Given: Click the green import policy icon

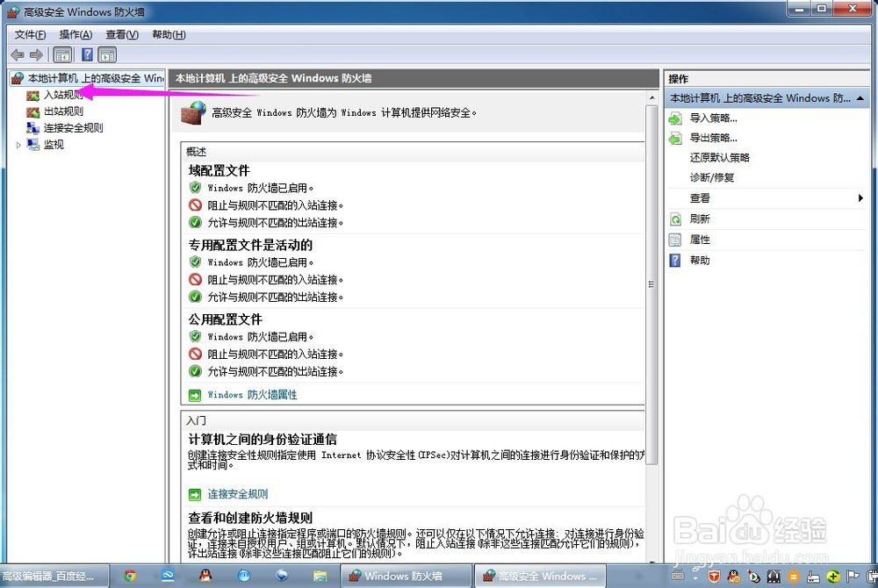Looking at the screenshot, I should (675, 118).
